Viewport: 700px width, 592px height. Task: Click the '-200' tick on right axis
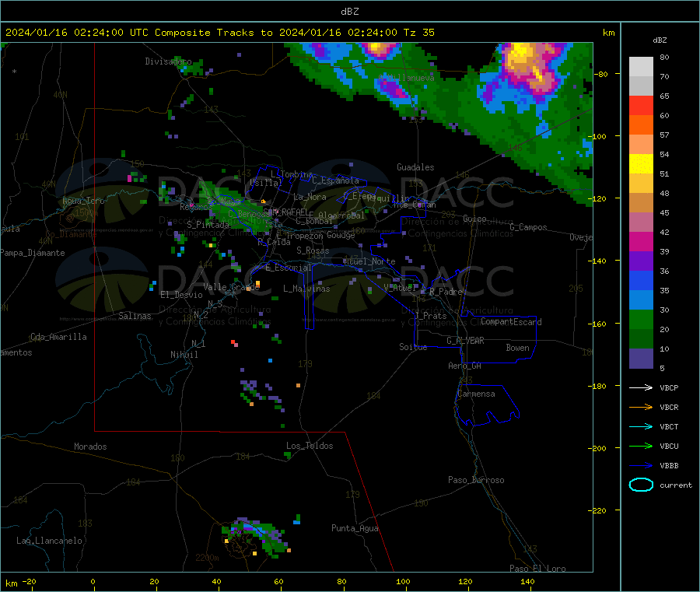(x=598, y=448)
